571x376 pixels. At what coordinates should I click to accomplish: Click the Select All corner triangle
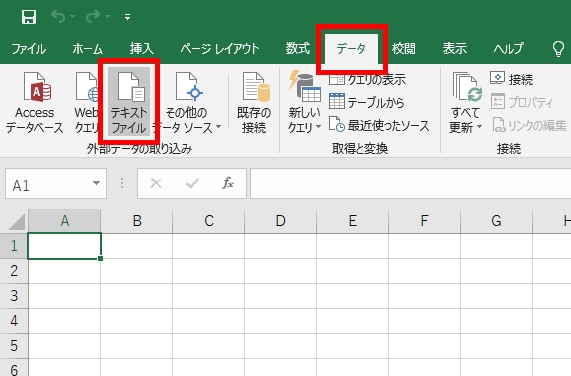click(x=16, y=222)
